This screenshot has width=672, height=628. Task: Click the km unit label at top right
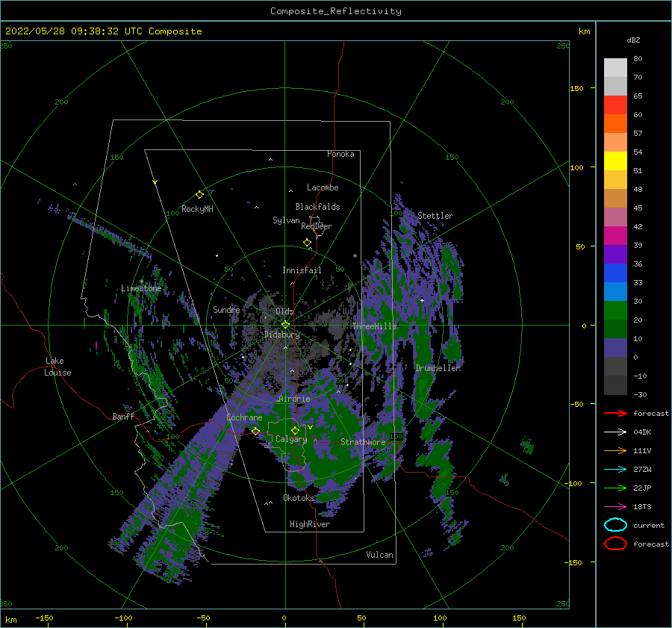tap(584, 31)
